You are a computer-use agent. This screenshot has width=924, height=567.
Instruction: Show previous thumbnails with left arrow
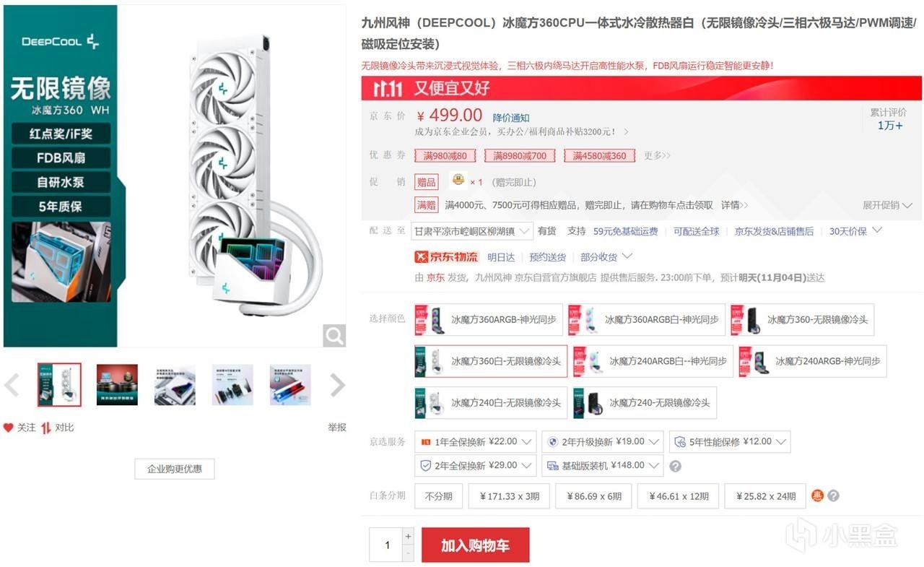(12, 386)
